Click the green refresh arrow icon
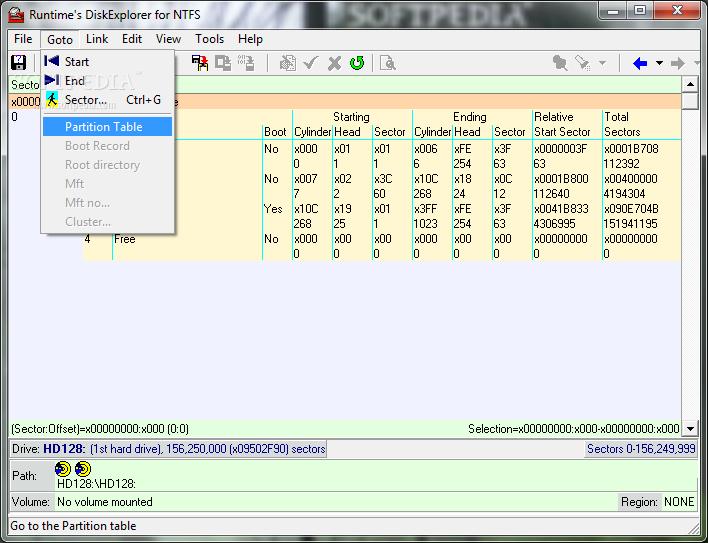708x543 pixels. (357, 63)
